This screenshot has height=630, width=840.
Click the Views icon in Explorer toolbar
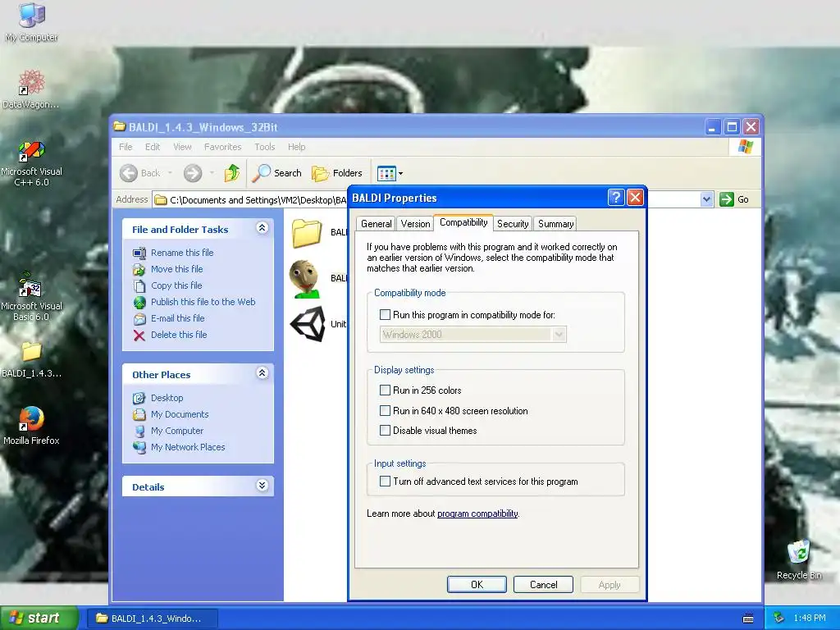pyautogui.click(x=386, y=174)
